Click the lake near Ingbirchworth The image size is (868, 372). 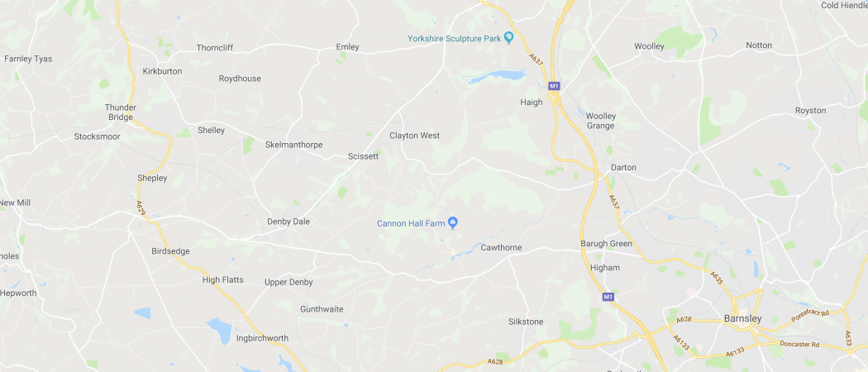pos(221,330)
